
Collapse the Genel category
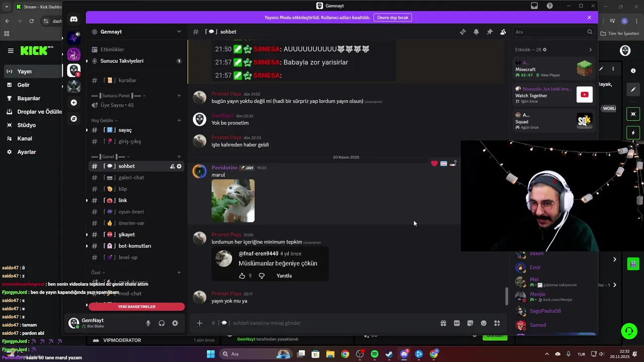[x=111, y=157]
